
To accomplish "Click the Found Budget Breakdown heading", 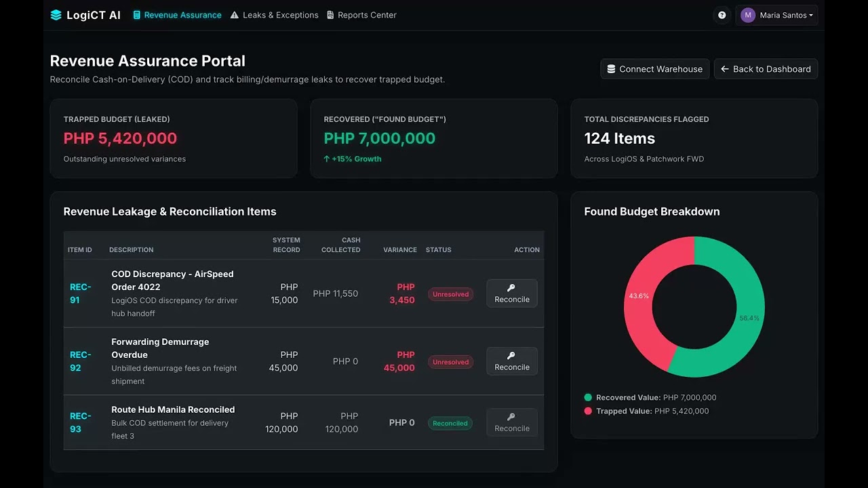I will coord(652,211).
